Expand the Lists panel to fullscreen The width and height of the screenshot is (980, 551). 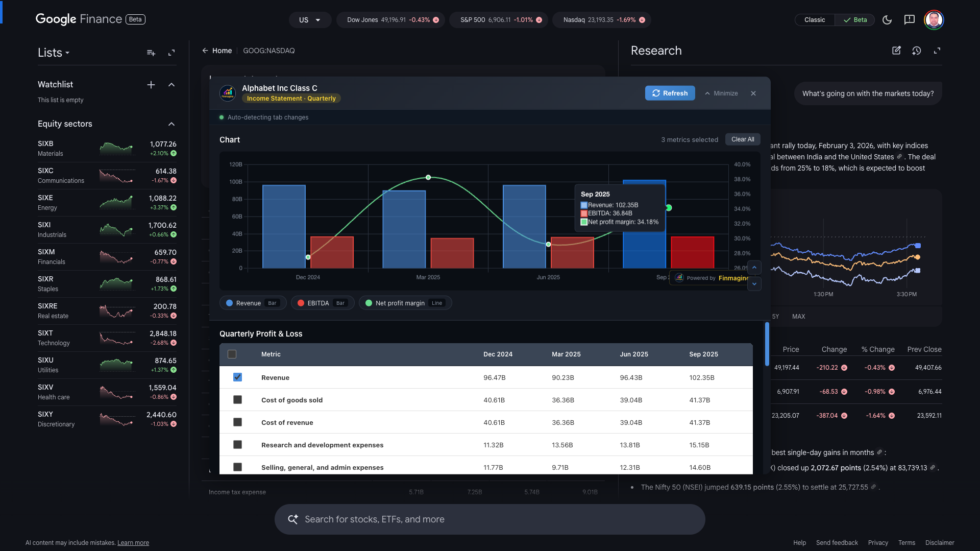coord(171,53)
